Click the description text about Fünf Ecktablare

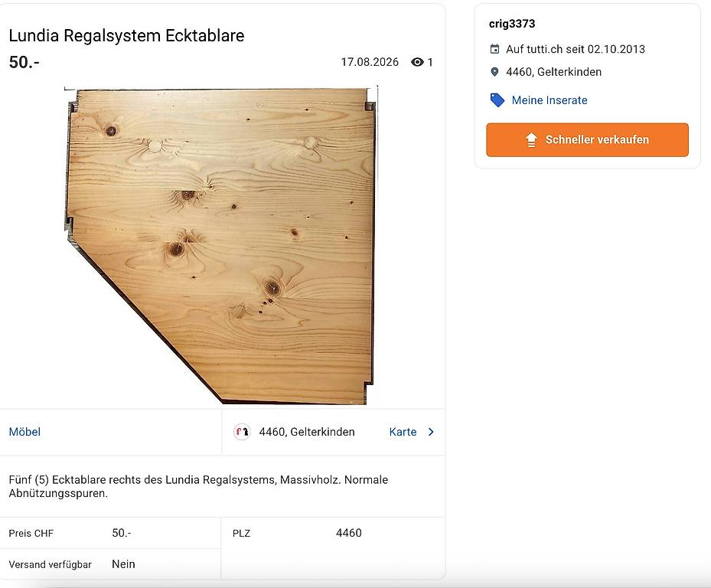click(198, 486)
